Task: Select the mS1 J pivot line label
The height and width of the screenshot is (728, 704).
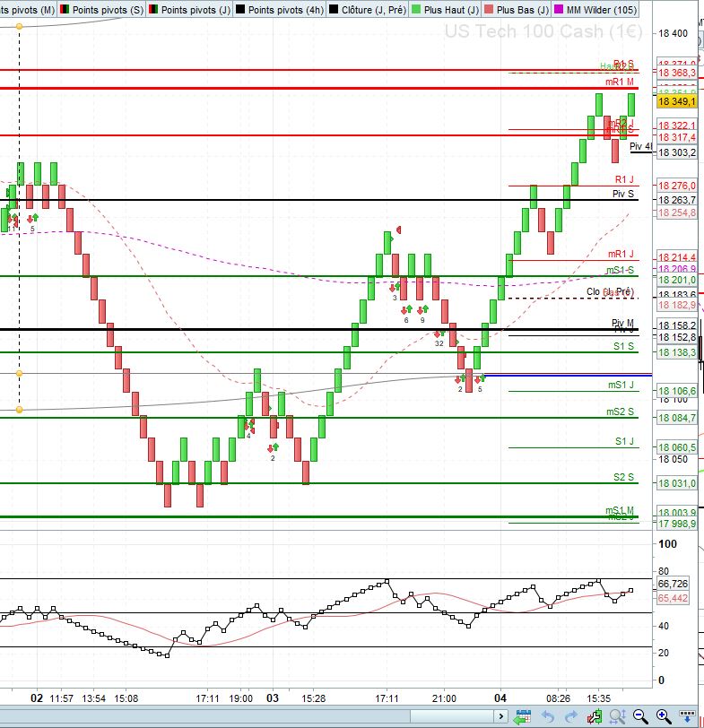Action: (621, 385)
